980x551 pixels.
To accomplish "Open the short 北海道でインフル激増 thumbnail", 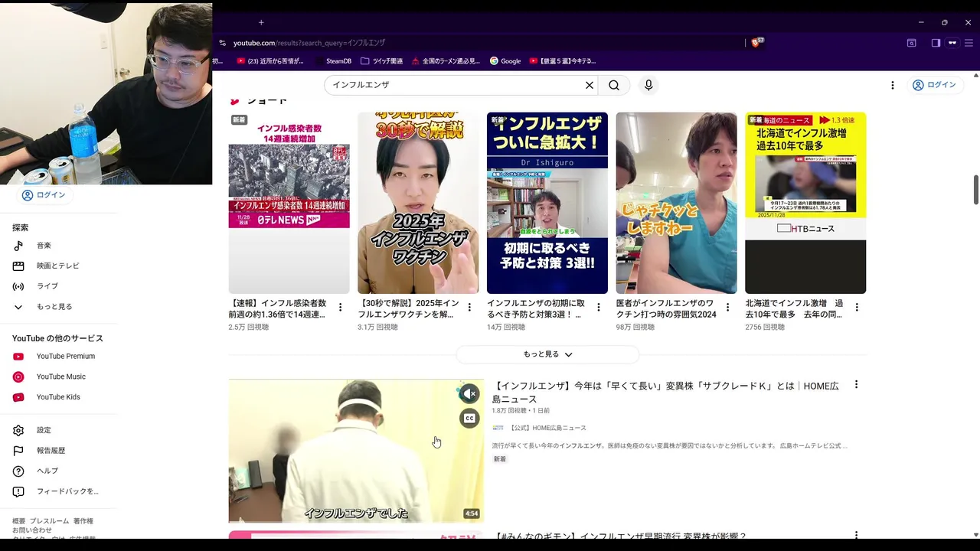I will click(805, 203).
